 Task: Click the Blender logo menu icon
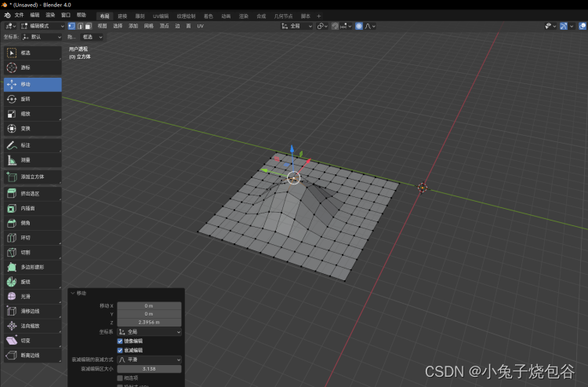point(7,16)
